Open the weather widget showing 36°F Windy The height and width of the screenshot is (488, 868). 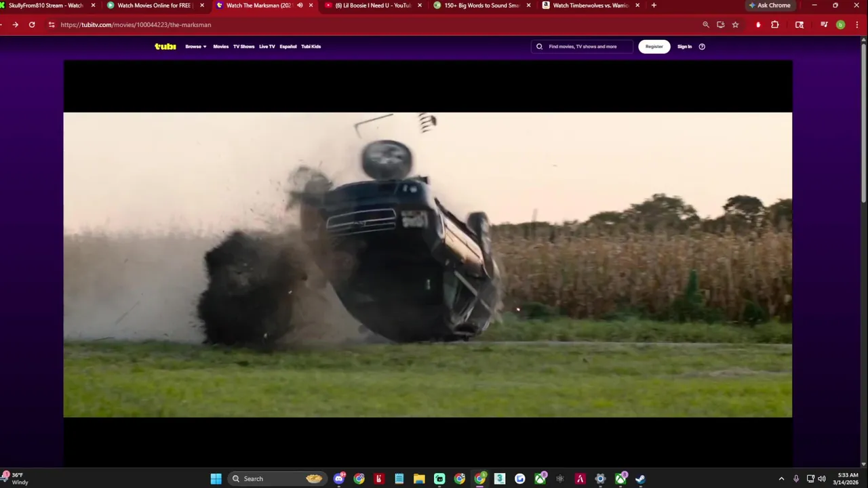pyautogui.click(x=16, y=479)
